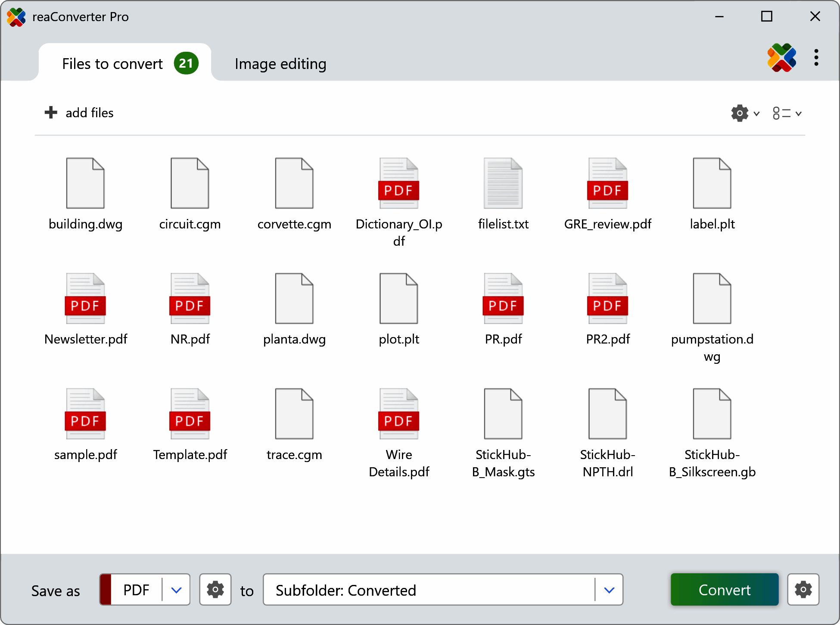Switch to the Image editing tab
This screenshot has height=625, width=840.
pos(280,64)
